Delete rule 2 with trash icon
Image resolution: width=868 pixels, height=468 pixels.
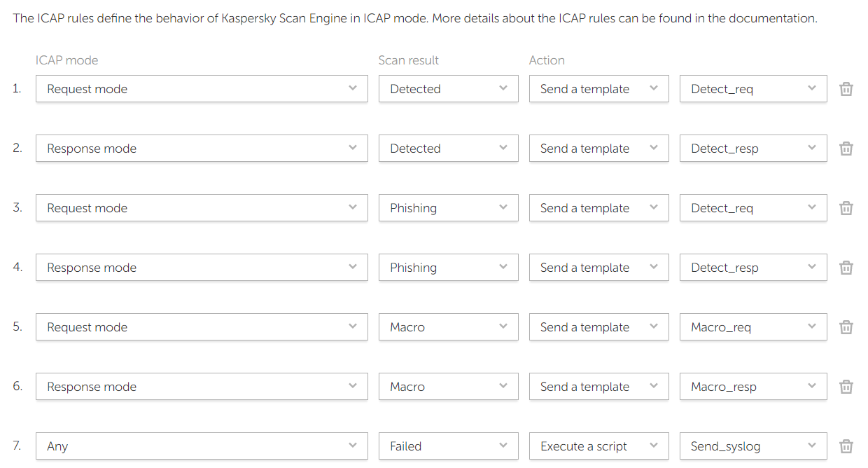coord(846,149)
